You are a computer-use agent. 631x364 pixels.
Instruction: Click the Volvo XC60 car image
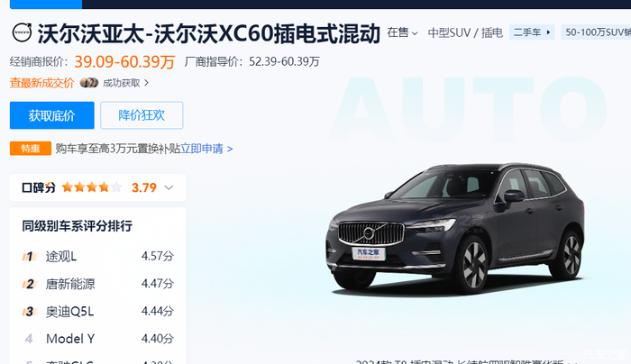454,229
